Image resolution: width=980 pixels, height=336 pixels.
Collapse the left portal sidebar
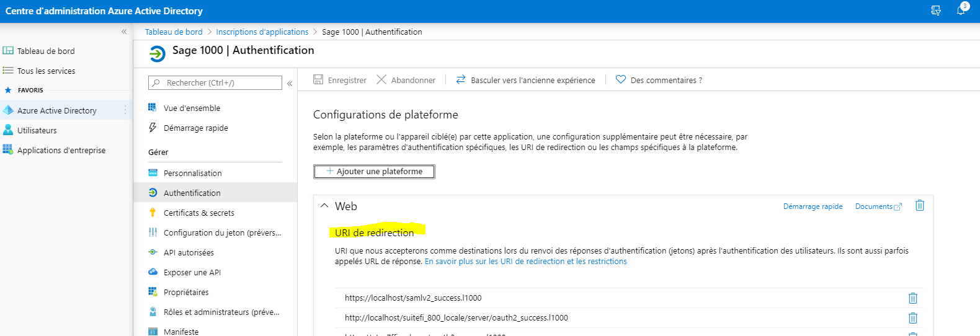(124, 32)
